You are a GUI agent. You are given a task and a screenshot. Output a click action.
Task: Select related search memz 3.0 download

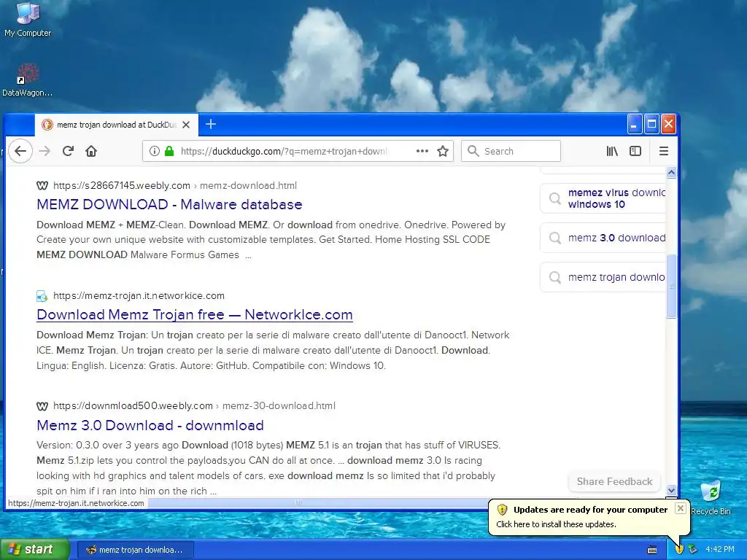[603, 238]
